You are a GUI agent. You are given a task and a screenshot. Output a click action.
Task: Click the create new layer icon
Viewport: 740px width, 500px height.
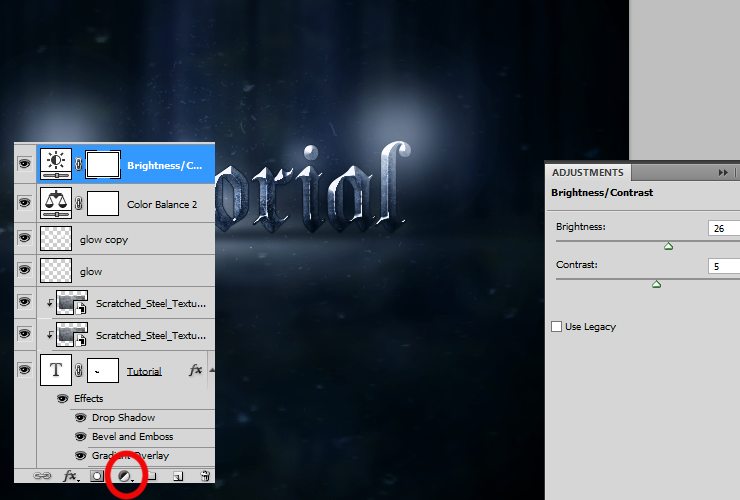click(178, 476)
